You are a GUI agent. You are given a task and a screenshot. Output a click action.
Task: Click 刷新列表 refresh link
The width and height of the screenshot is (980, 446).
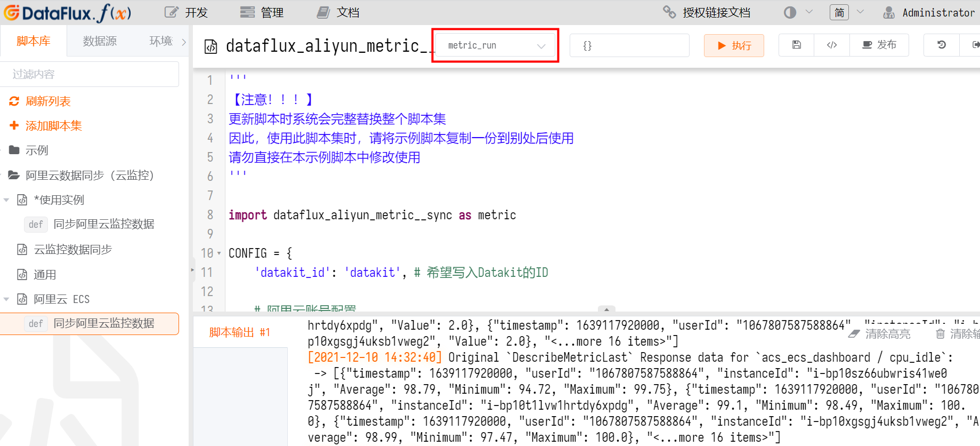[48, 101]
